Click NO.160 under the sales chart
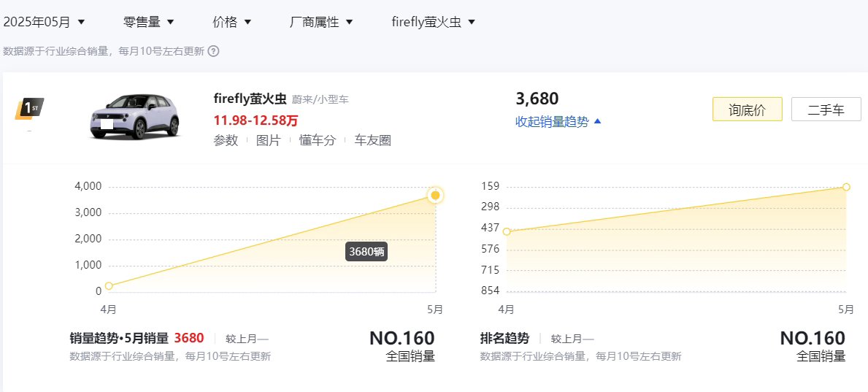The width and height of the screenshot is (868, 392). point(402,338)
